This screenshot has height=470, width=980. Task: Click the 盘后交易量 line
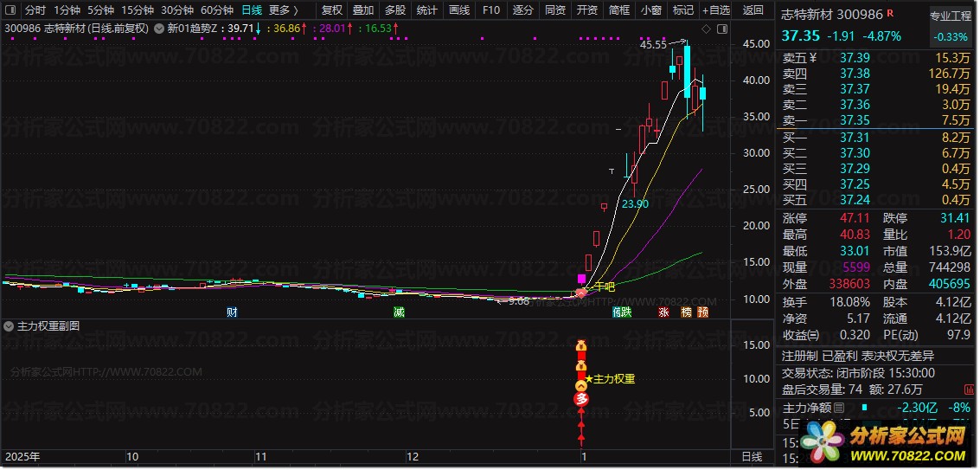point(853,390)
